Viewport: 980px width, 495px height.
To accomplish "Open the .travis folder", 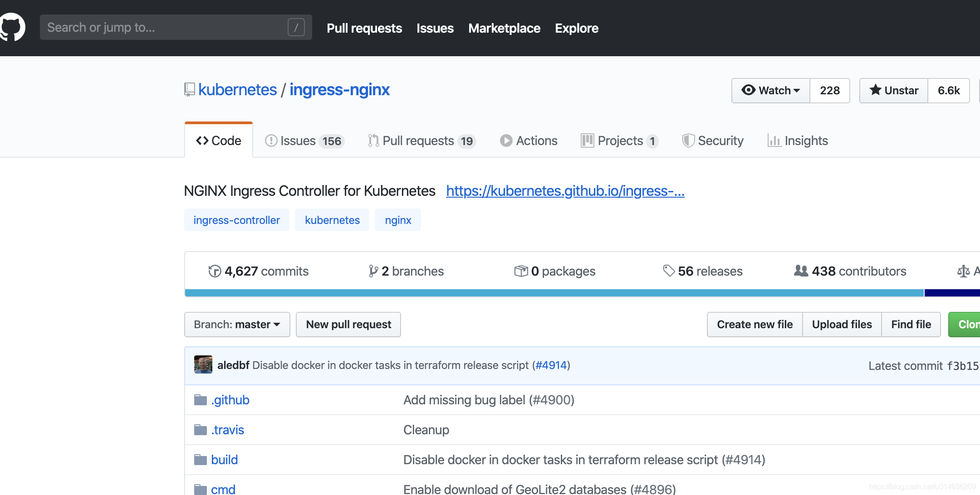I will pyautogui.click(x=227, y=430).
